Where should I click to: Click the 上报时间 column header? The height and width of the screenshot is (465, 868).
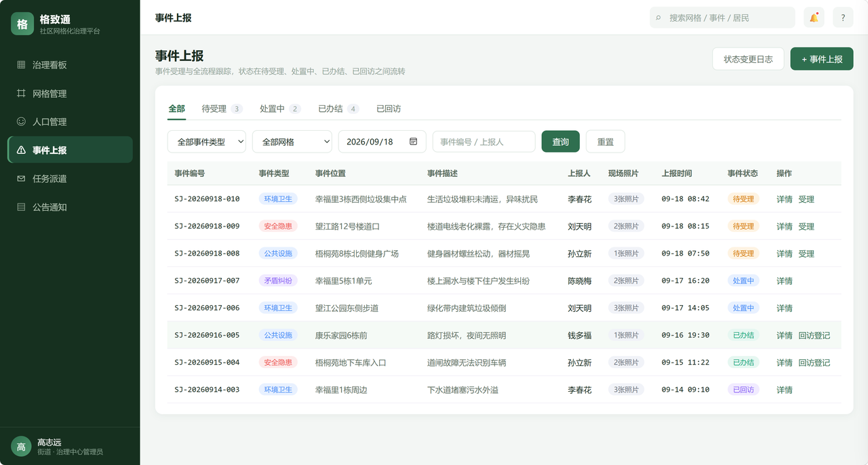tap(677, 174)
